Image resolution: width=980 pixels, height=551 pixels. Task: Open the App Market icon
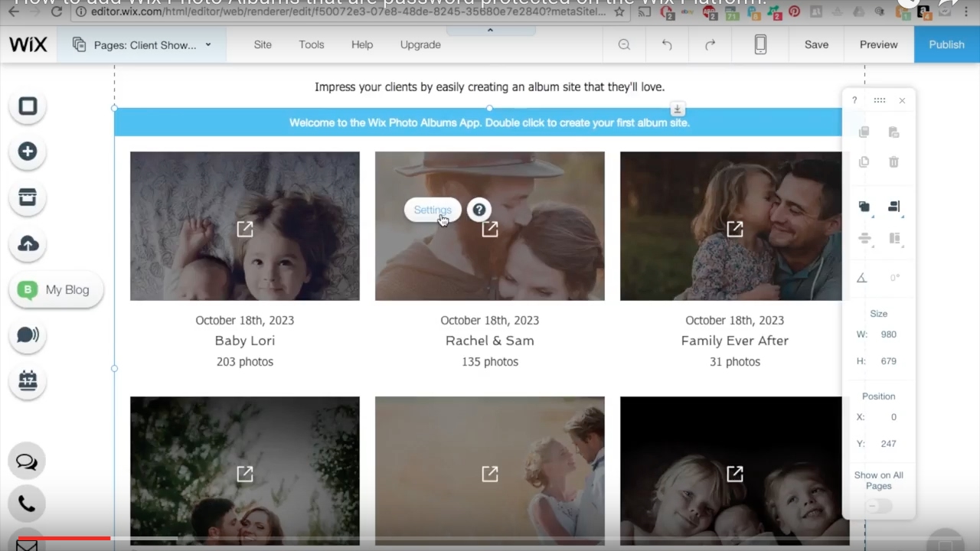coord(28,197)
